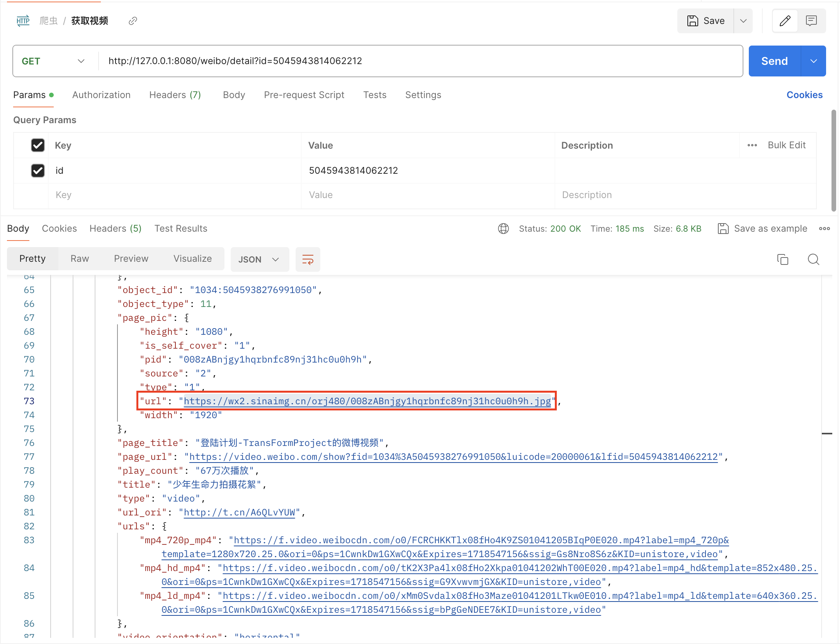Expand the Save button dropdown arrow

click(x=743, y=20)
